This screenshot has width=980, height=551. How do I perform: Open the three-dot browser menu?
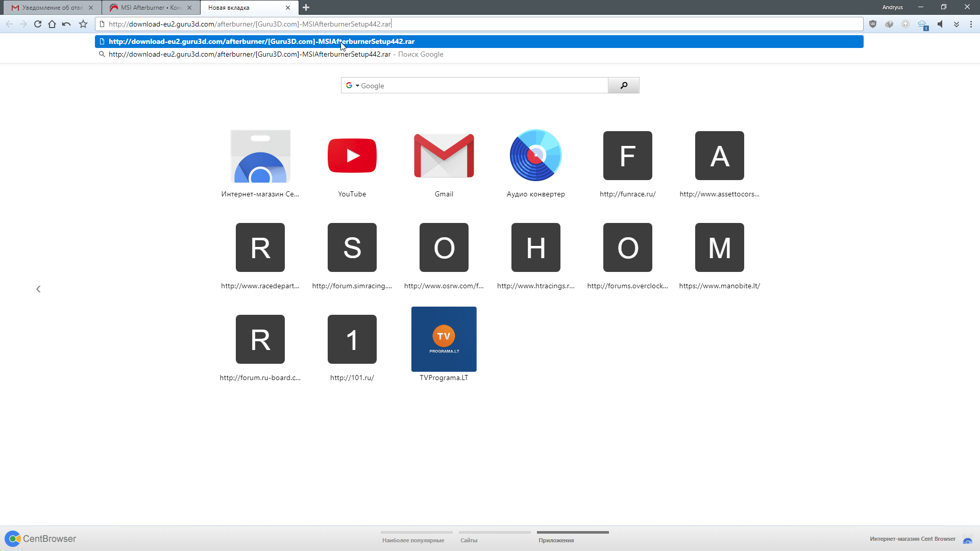click(971, 24)
